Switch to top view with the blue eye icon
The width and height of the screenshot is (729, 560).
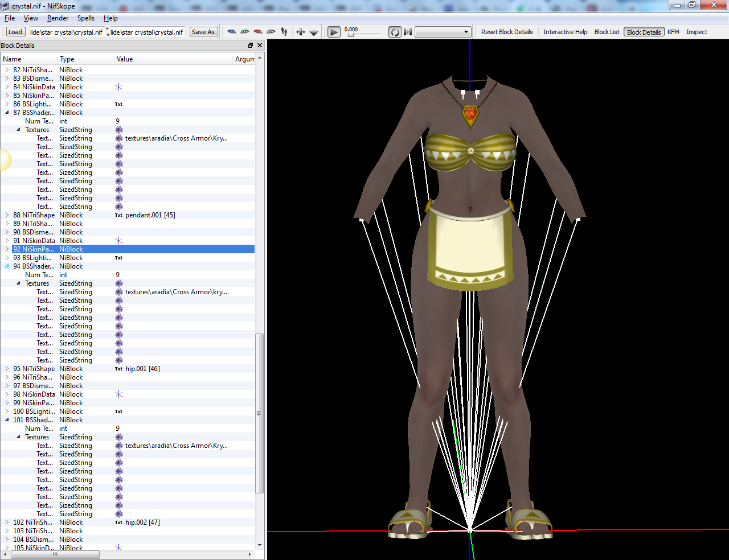click(x=231, y=32)
